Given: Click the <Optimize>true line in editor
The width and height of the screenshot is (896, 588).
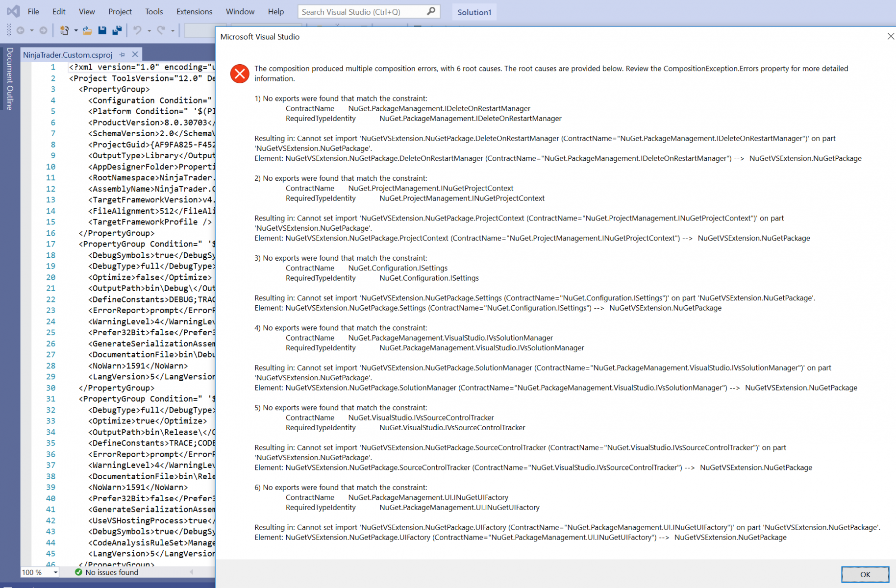Looking at the screenshot, I should click(148, 421).
